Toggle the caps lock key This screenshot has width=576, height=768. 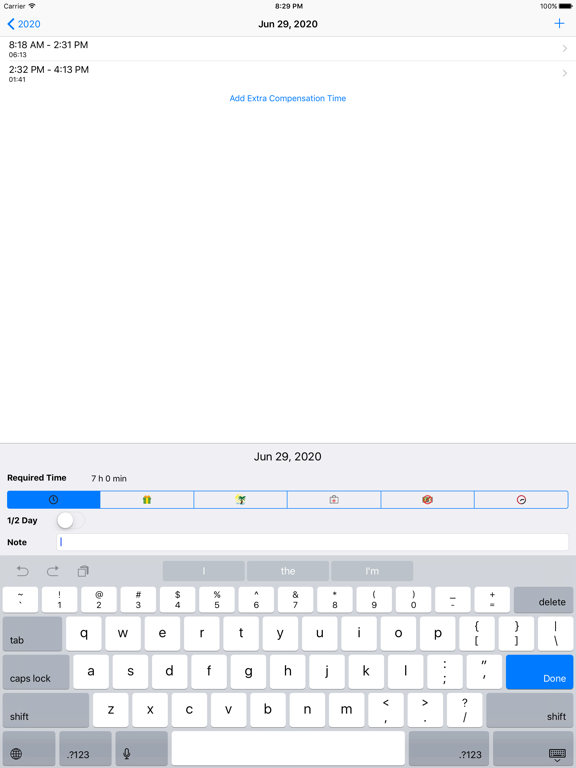(36, 672)
